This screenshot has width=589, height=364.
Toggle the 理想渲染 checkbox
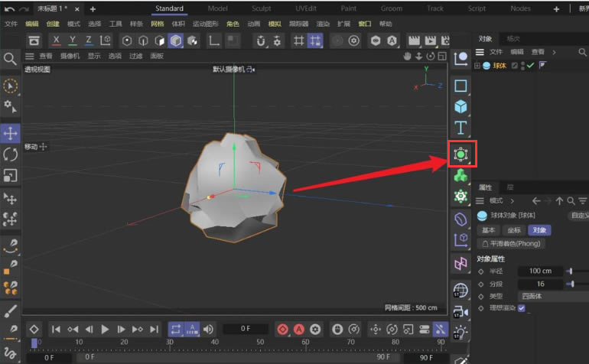pyautogui.click(x=522, y=308)
